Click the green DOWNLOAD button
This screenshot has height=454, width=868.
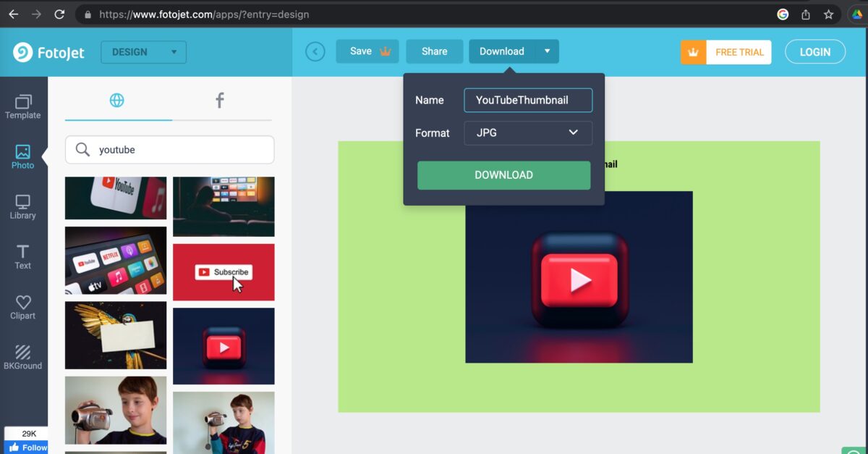(504, 175)
